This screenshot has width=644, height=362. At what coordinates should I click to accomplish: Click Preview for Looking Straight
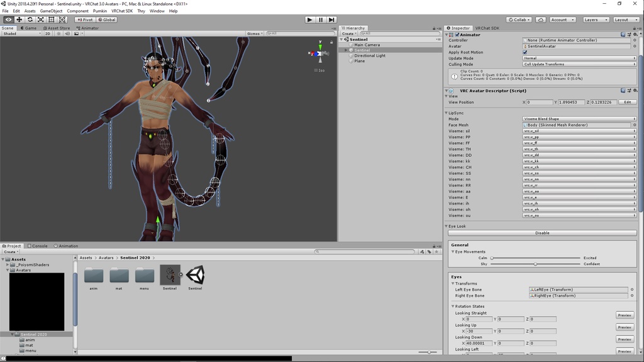point(625,315)
